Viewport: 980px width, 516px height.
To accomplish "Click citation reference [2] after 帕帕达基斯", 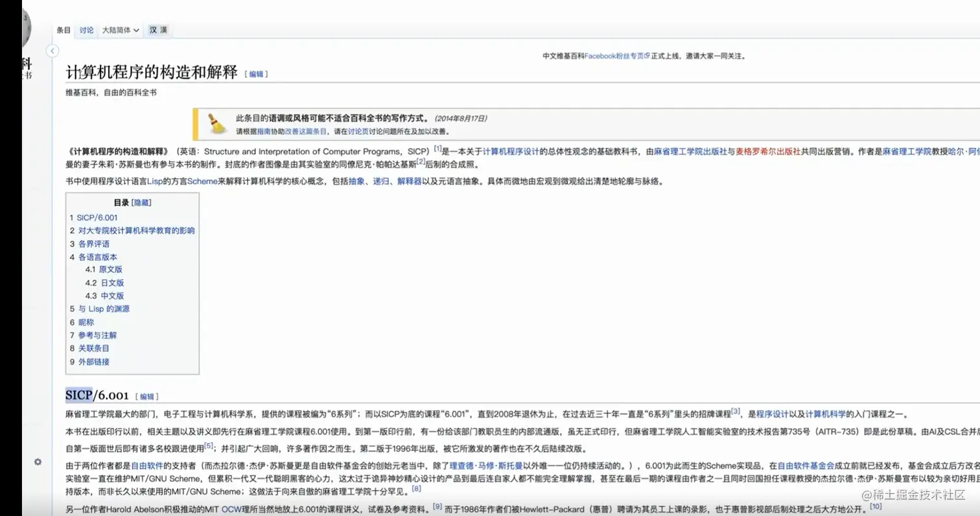I will [x=421, y=161].
